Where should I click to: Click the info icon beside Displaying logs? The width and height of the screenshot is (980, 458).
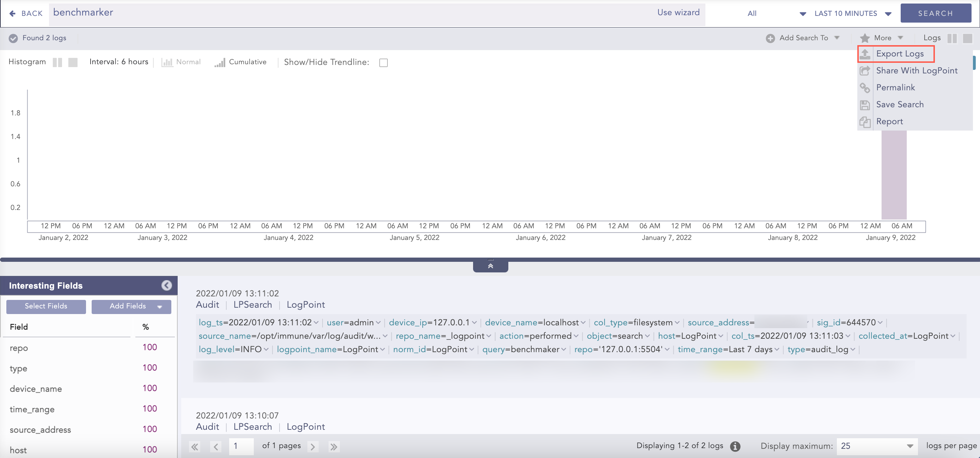[x=735, y=446]
